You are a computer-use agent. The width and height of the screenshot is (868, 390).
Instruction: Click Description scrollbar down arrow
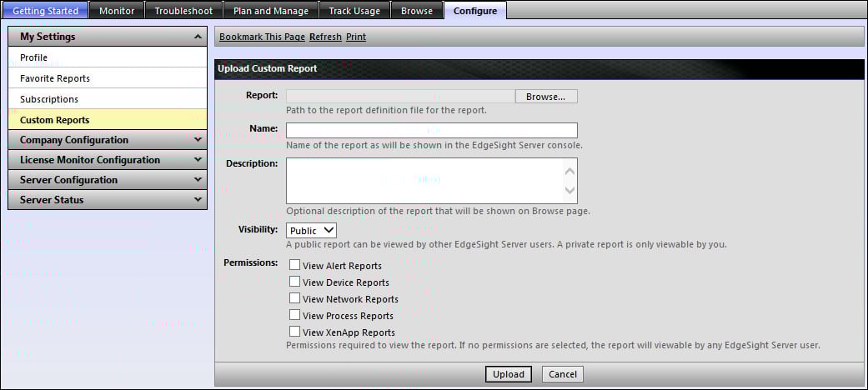coord(569,190)
